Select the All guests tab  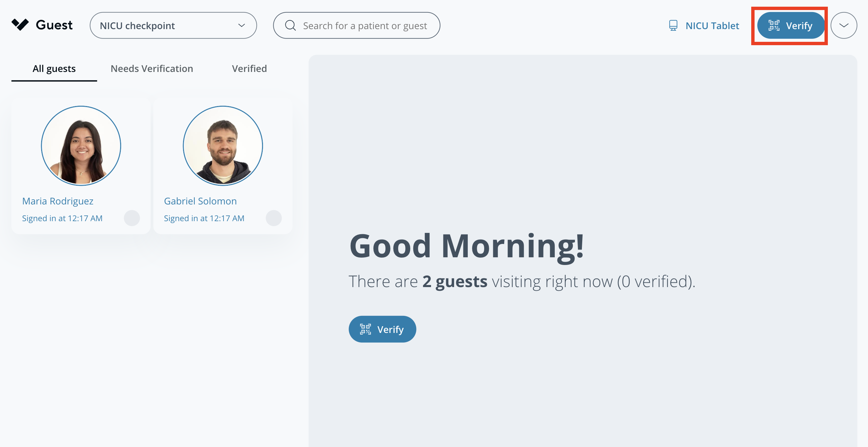[54, 69]
